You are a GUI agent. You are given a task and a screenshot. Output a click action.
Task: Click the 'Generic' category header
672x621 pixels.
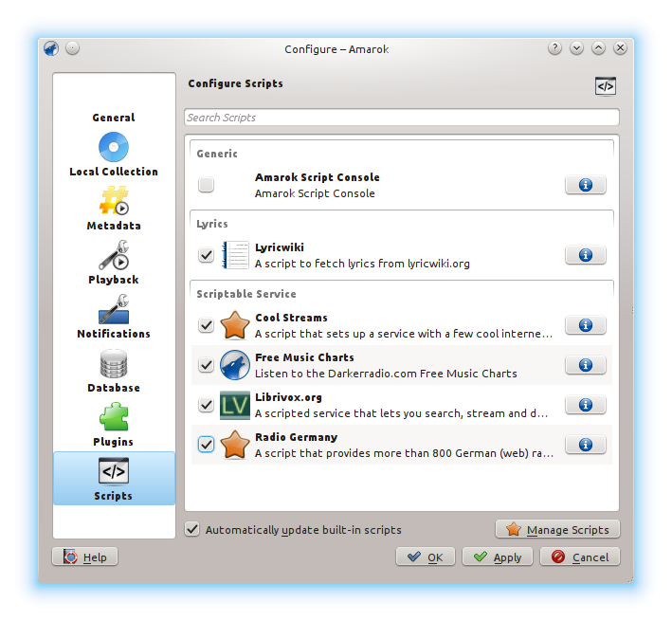(217, 154)
